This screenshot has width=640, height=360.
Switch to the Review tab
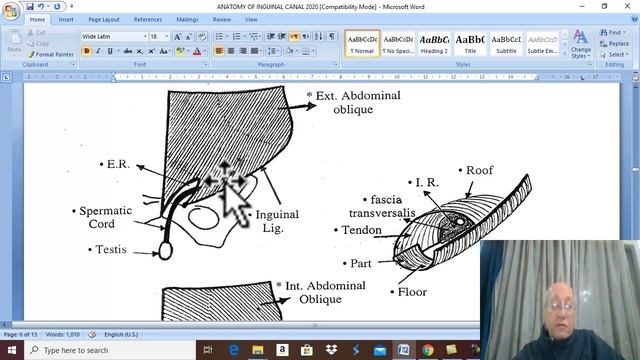tap(222, 20)
